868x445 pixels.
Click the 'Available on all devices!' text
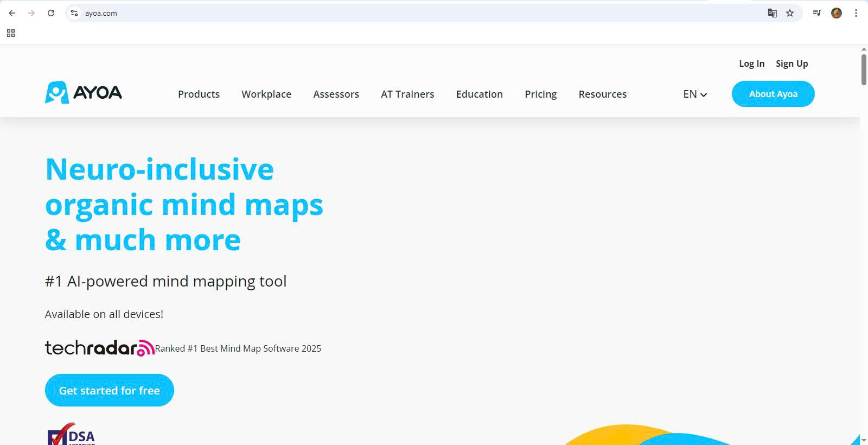(104, 314)
